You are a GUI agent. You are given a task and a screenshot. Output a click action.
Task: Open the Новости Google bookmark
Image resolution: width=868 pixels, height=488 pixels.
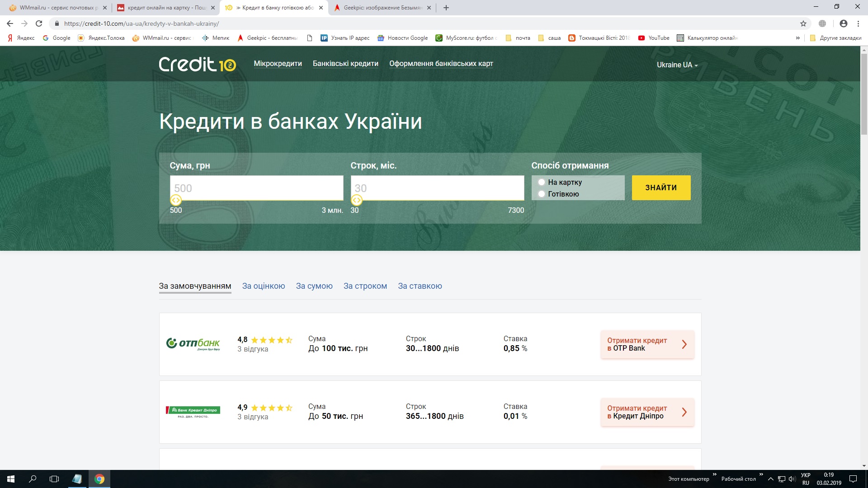click(x=402, y=38)
